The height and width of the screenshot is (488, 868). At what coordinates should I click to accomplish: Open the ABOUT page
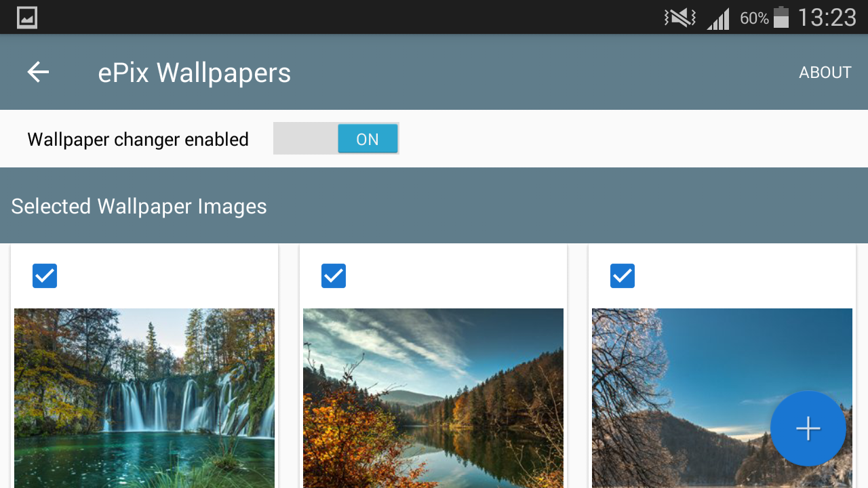825,73
